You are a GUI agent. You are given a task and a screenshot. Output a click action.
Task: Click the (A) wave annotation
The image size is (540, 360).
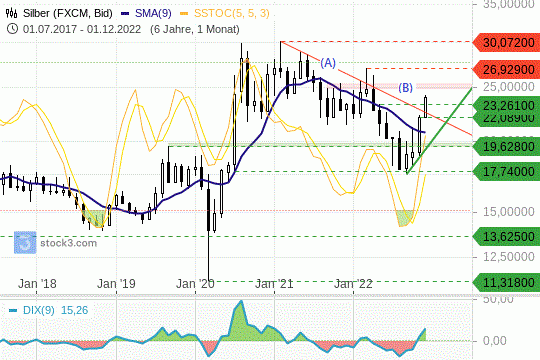point(328,63)
